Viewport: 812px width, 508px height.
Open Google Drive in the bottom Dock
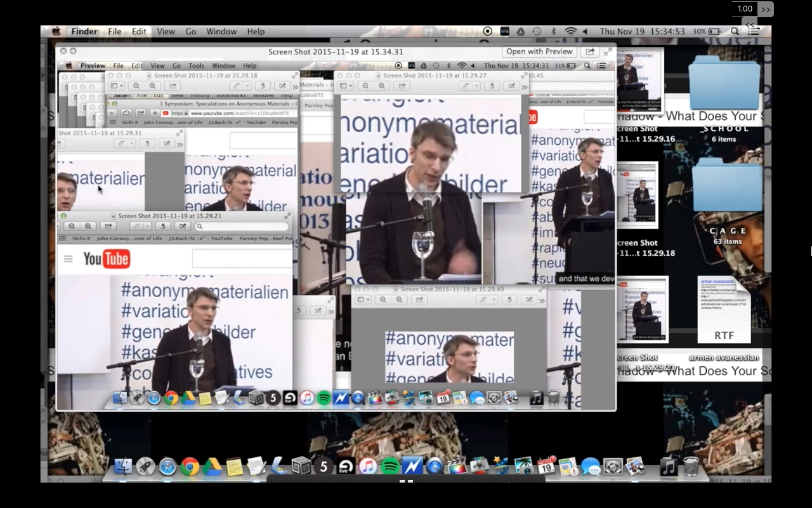212,467
